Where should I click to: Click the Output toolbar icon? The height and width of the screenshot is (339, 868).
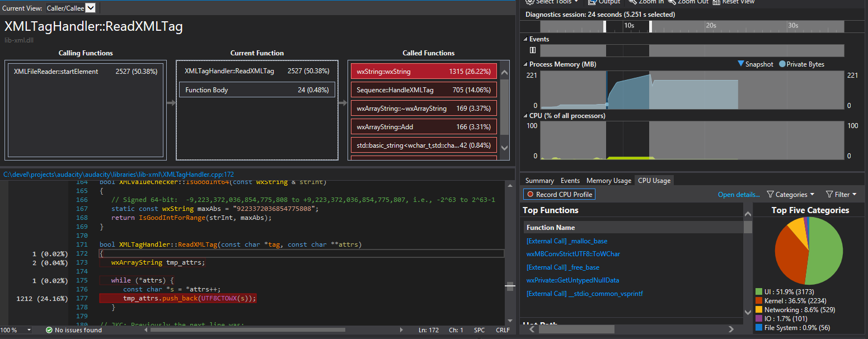[x=593, y=2]
